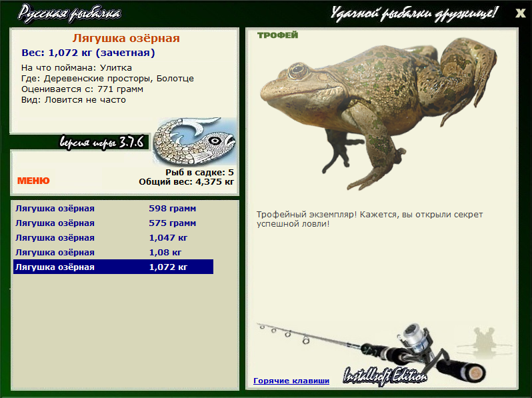Click the На что поймана: Улитка line

point(77,67)
